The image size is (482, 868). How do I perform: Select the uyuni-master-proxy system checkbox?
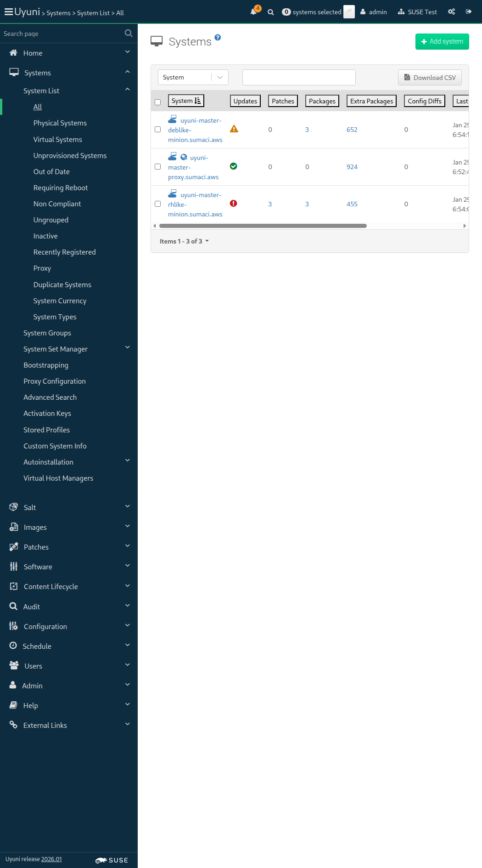pos(158,167)
